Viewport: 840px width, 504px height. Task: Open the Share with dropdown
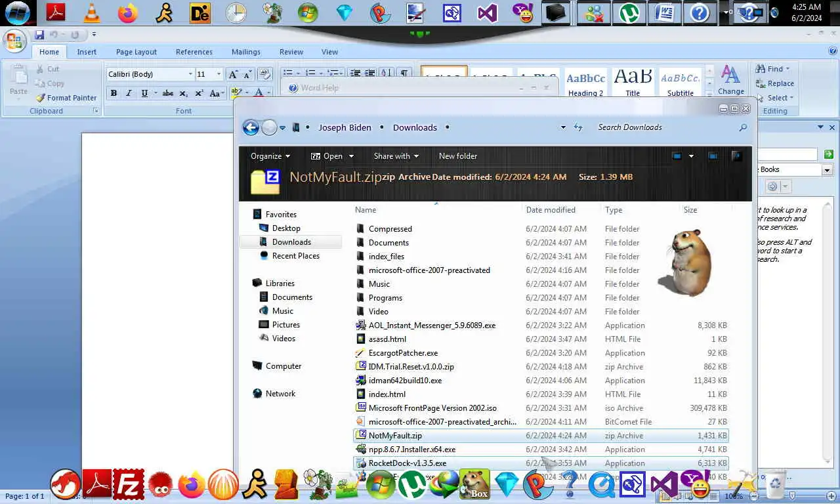tap(396, 156)
